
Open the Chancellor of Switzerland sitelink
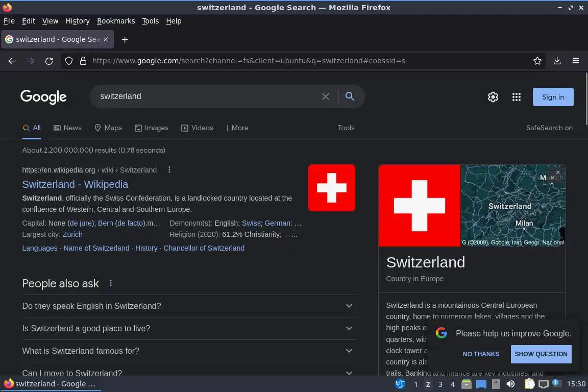coord(204,248)
